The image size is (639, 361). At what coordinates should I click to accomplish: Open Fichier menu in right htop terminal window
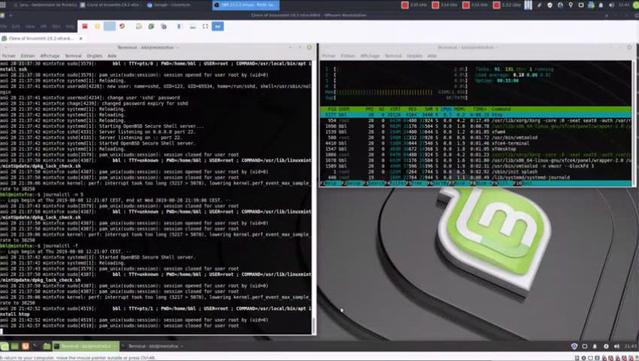click(x=328, y=56)
